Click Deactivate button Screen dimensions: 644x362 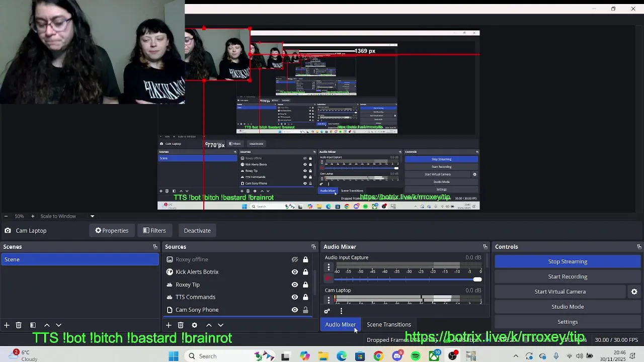[197, 231]
